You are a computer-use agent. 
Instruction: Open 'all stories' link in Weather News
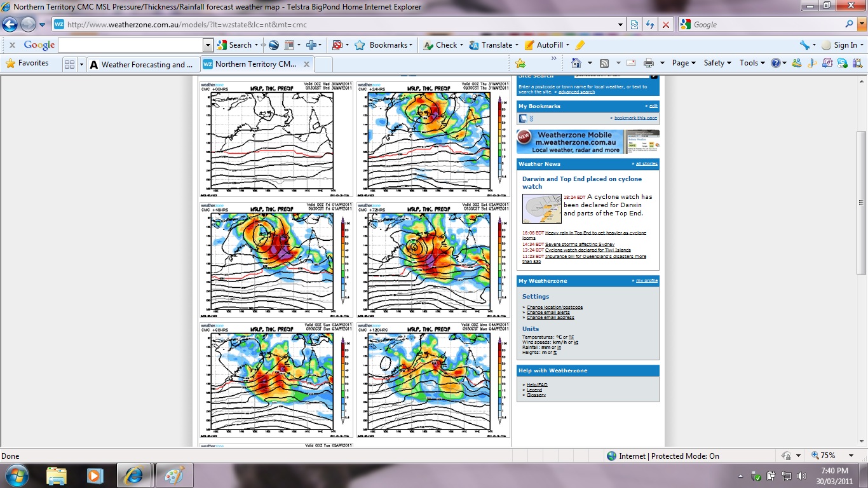tap(647, 164)
